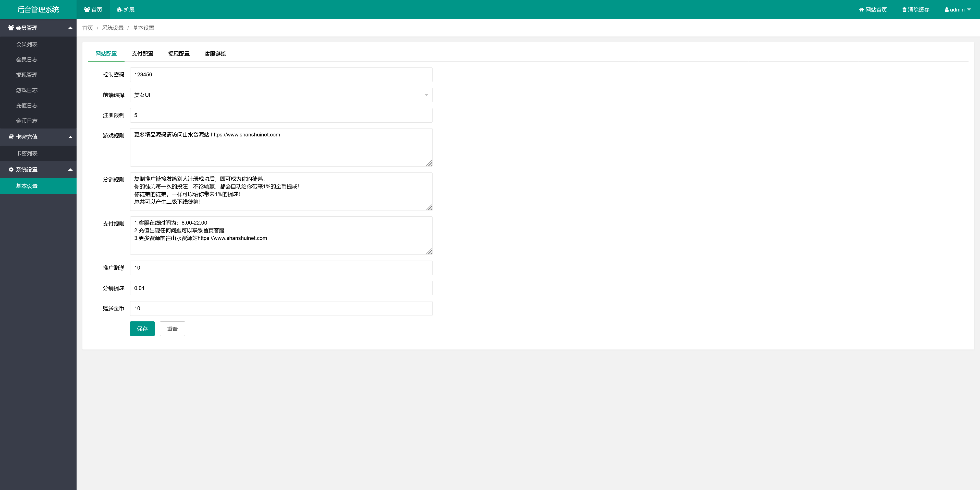This screenshot has height=490, width=980.
Task: Open the 前端选择 dropdown showing 美女UI
Action: [281, 95]
